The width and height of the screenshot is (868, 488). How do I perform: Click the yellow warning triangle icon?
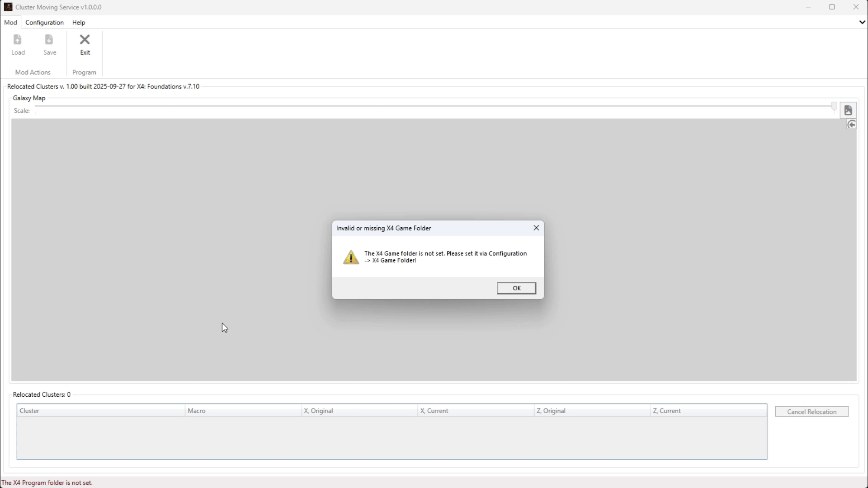coord(351,257)
